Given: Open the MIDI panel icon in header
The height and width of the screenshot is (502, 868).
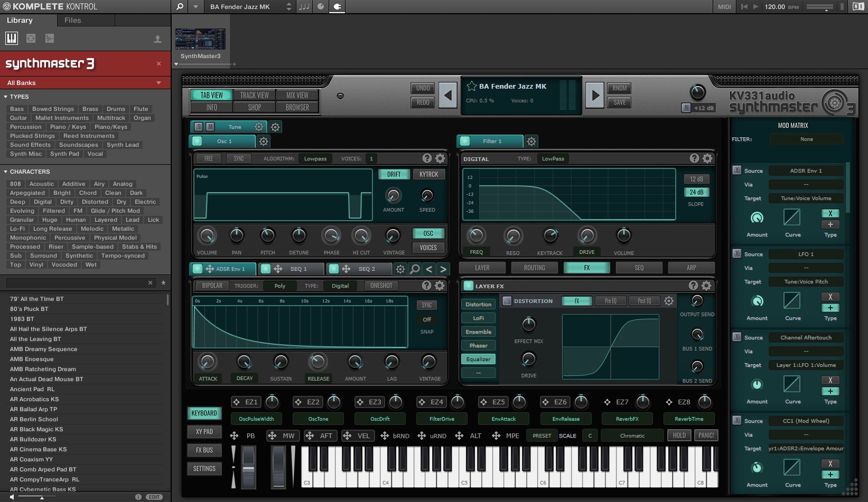Looking at the screenshot, I should click(724, 7).
